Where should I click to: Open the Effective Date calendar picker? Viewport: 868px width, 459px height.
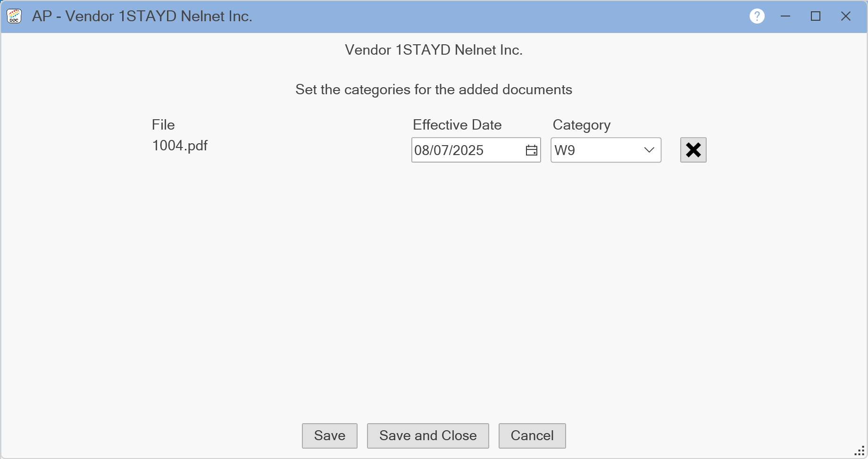click(x=531, y=150)
